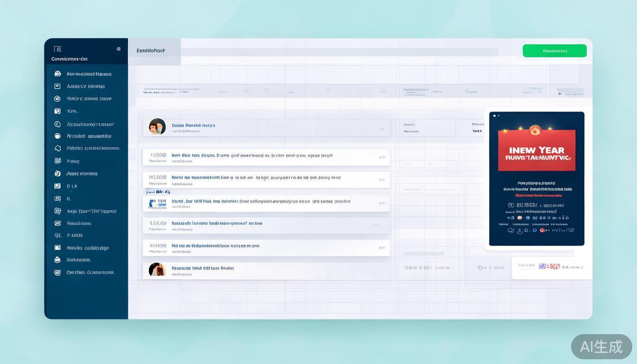This screenshot has width=637, height=364.
Task: Click the long search bar at the top
Action: (x=339, y=52)
